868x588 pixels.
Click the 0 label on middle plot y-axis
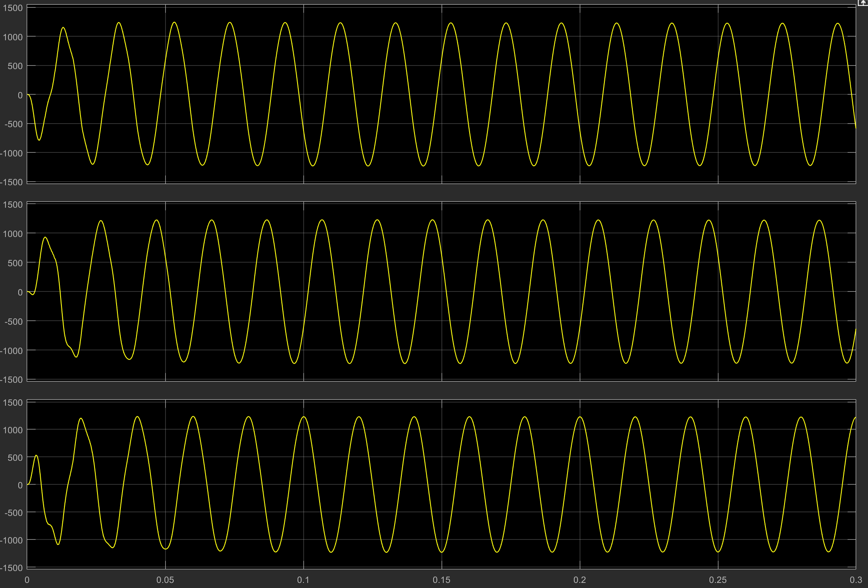coord(20,292)
